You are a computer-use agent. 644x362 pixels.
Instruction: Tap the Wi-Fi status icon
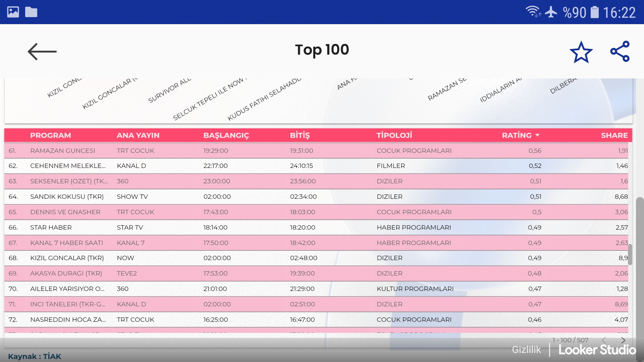tap(533, 12)
